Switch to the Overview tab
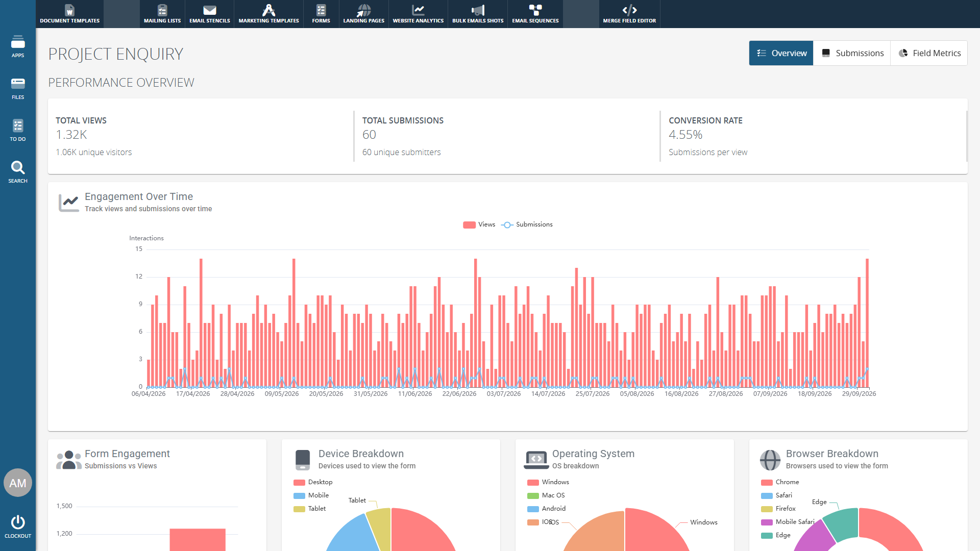This screenshot has width=980, height=551. [781, 53]
